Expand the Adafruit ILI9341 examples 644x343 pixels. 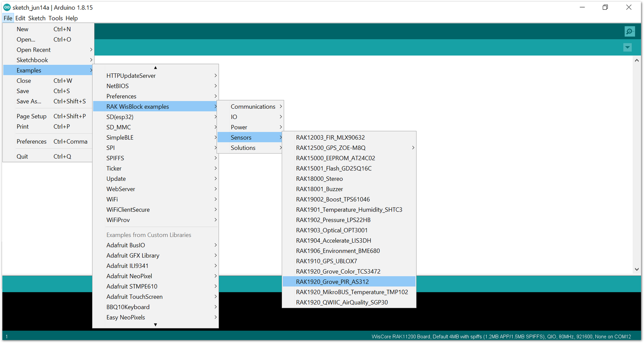pyautogui.click(x=155, y=266)
